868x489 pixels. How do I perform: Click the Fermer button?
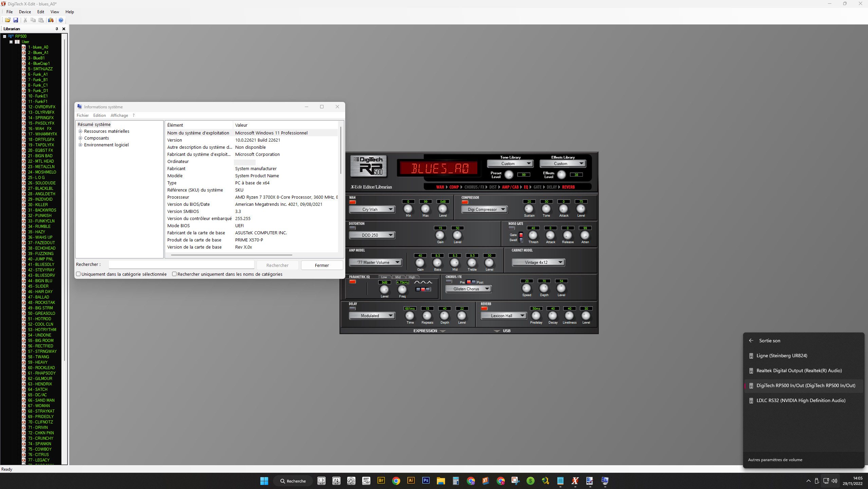pyautogui.click(x=321, y=265)
